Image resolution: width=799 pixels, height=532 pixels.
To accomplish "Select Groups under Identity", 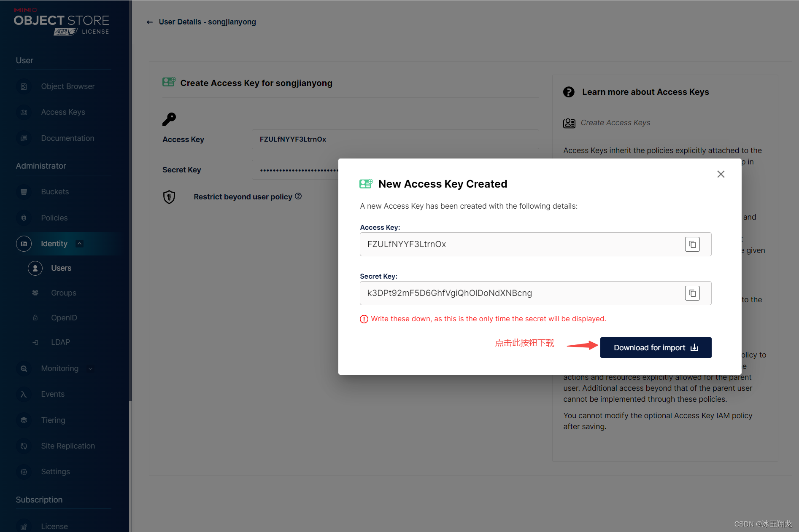I will tap(64, 293).
